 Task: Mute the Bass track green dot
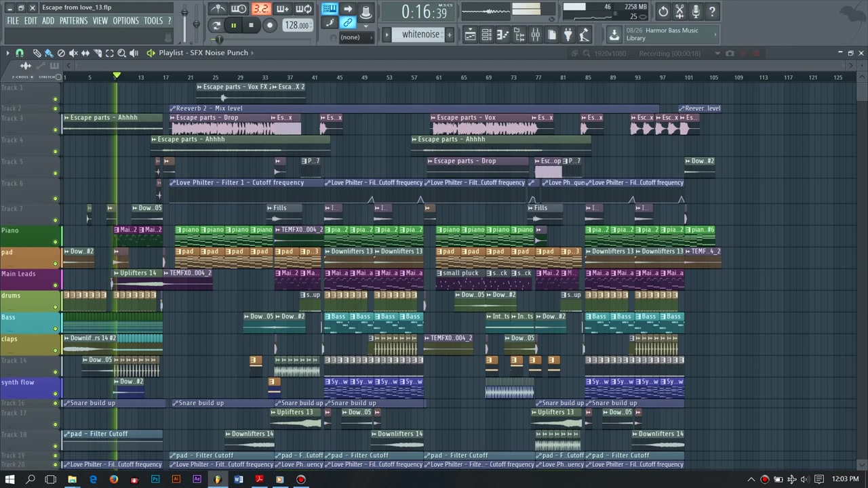pos(56,328)
